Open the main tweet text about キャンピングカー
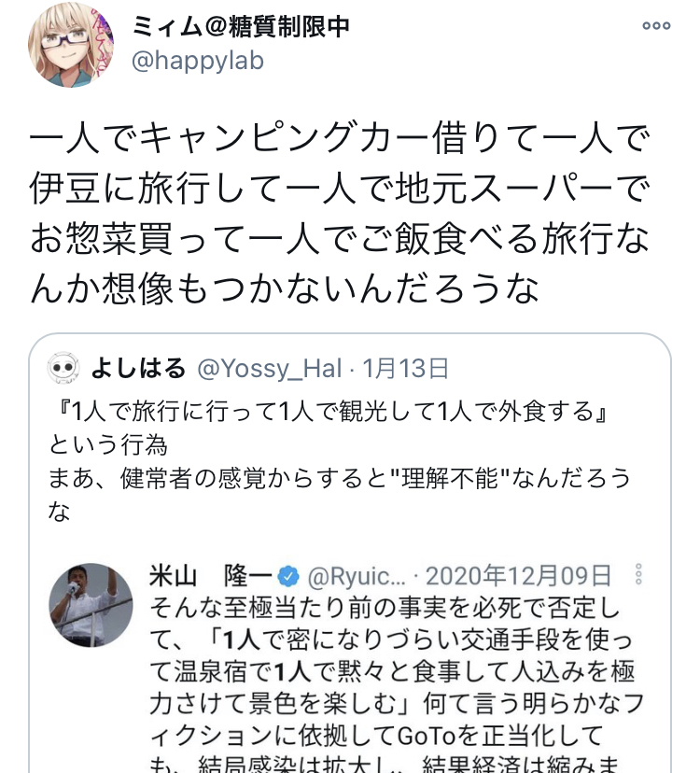This screenshot has height=773, width=700. click(x=340, y=213)
